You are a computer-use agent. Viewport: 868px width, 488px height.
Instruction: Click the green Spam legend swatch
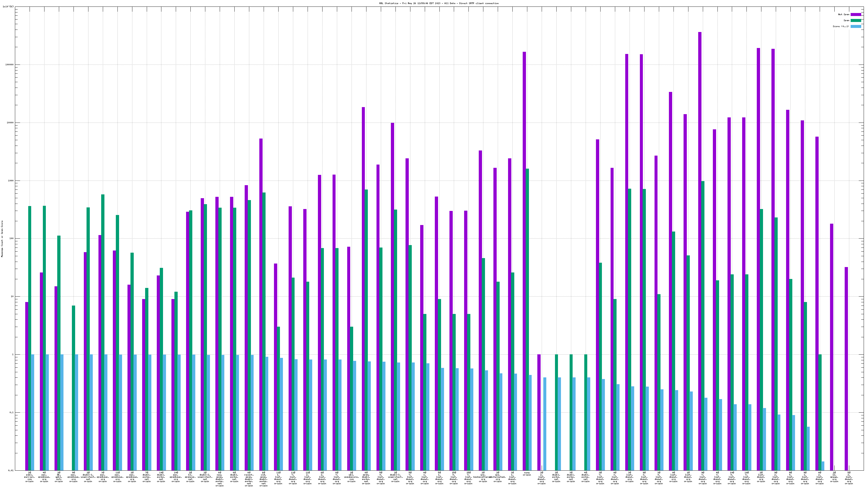[x=856, y=21]
